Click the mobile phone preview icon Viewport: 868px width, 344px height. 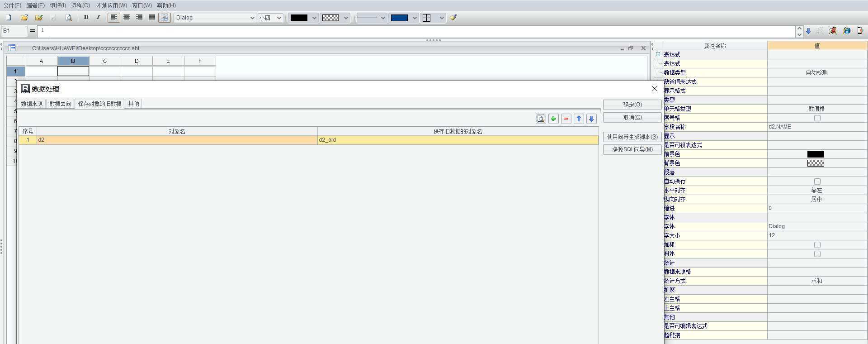(860, 31)
